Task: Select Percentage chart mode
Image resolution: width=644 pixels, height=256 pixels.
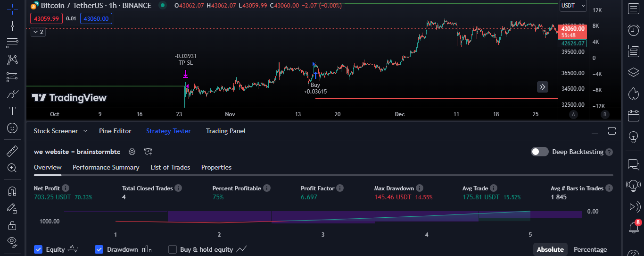Action: pyautogui.click(x=590, y=249)
